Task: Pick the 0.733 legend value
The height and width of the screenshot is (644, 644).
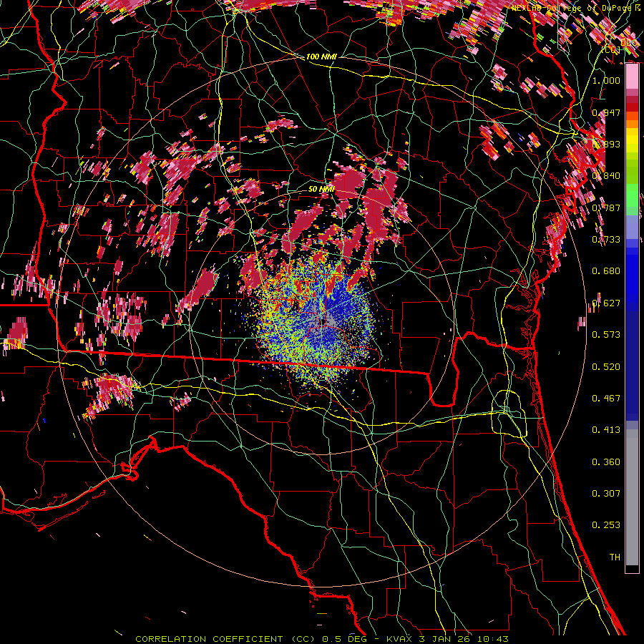Action: click(x=606, y=240)
